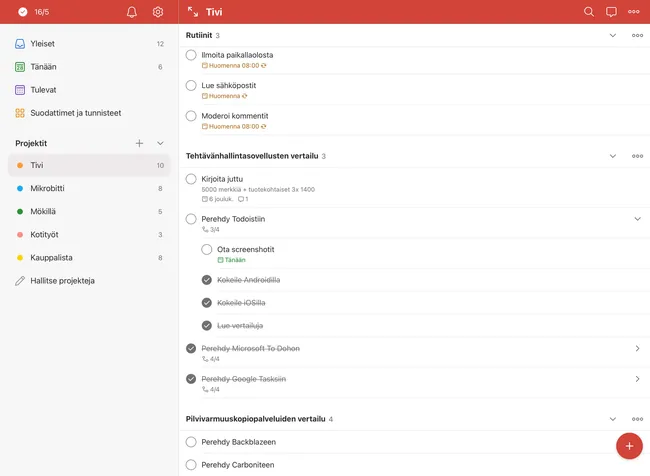Mark Ota screenshotit subtask as done
650x476 pixels.
(x=206, y=250)
